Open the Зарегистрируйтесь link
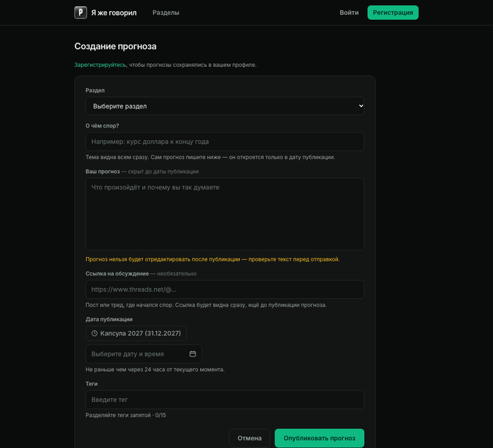The width and height of the screenshot is (493, 448). 100,65
